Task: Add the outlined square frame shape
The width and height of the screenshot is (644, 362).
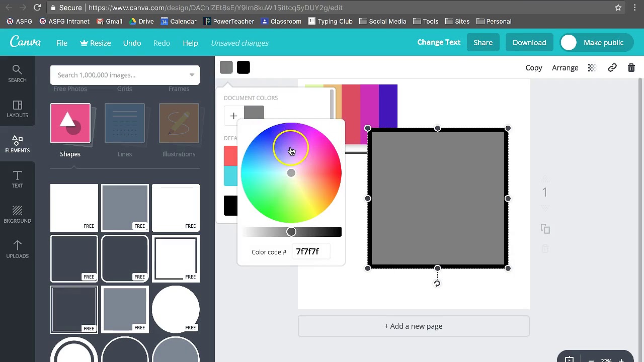Action: tap(176, 258)
